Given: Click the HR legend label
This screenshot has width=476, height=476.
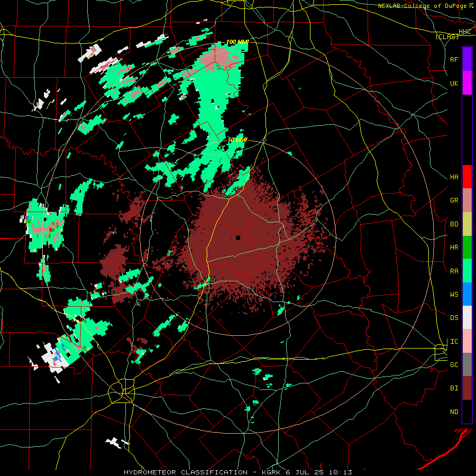Looking at the screenshot, I should click(x=454, y=248).
